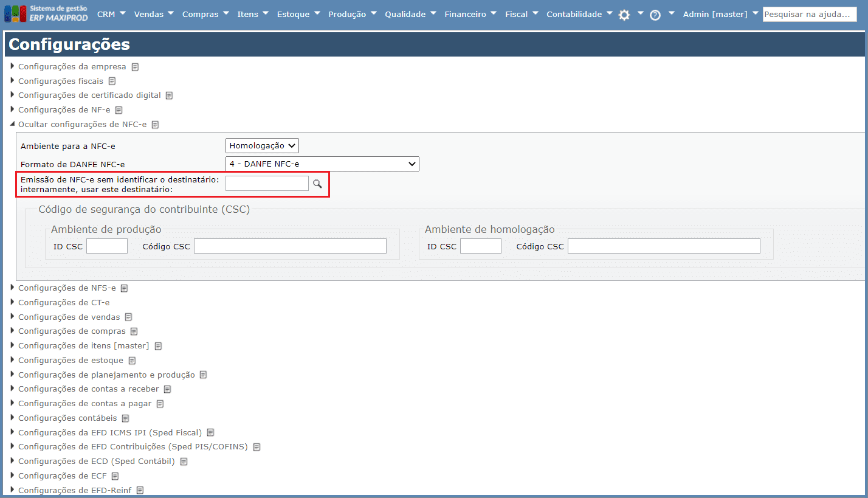Open help note for Configurações de contas a pagar
Viewport: 868px width, 498px height.
160,404
